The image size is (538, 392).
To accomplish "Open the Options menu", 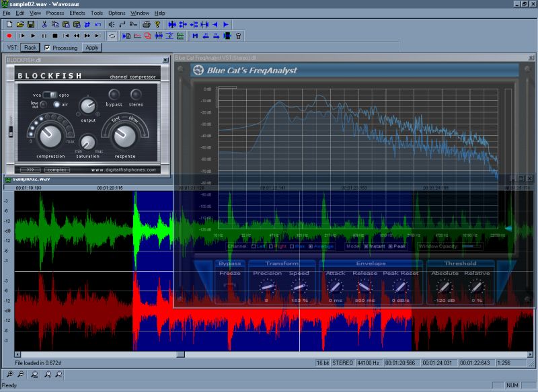I will [116, 13].
